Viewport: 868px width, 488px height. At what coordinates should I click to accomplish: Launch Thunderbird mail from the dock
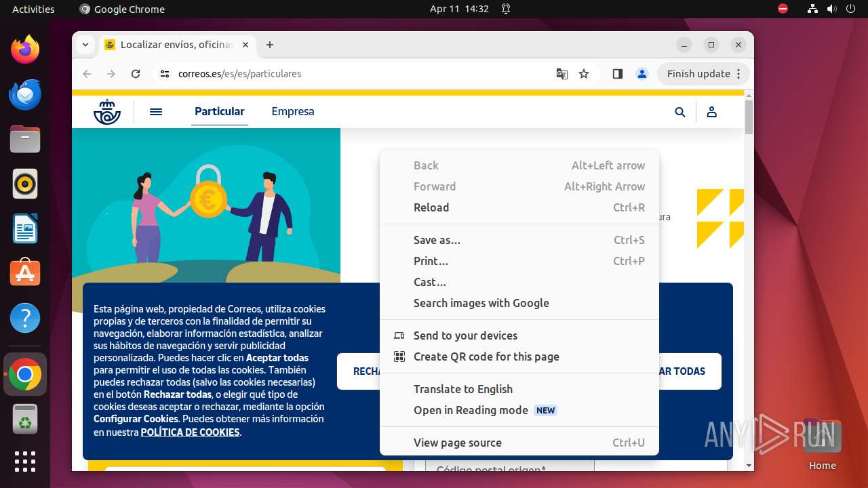(x=25, y=94)
